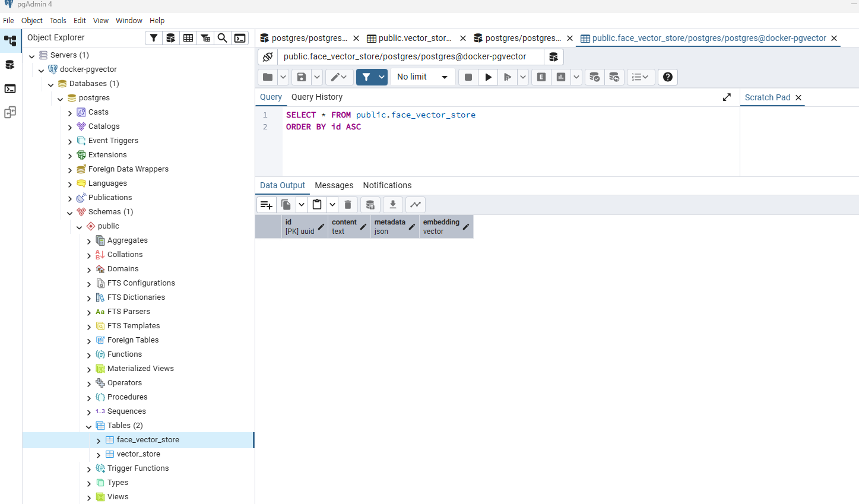Open the PSQL Tool terminal icon
859x504 pixels.
pos(240,38)
